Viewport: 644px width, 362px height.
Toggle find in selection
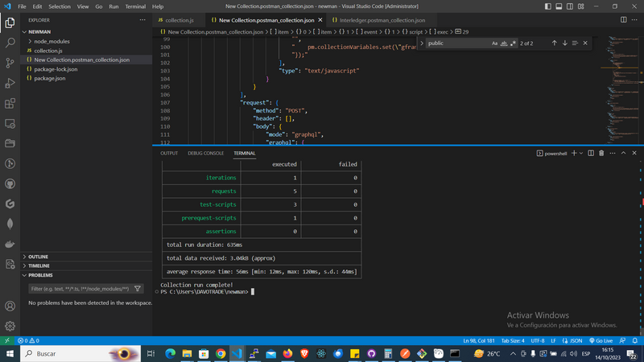[575, 43]
